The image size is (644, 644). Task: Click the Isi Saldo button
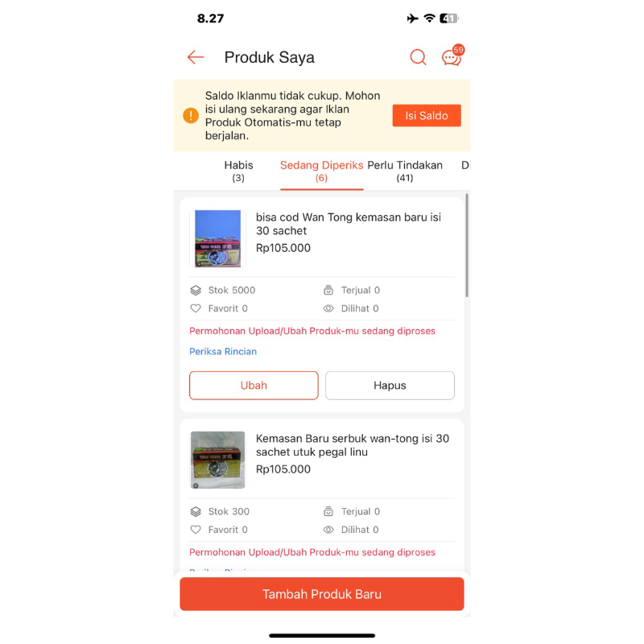(x=427, y=115)
